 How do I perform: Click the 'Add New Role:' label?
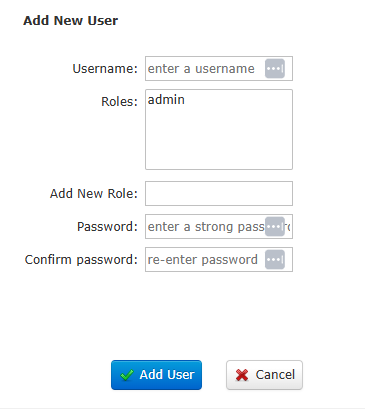[x=94, y=194]
